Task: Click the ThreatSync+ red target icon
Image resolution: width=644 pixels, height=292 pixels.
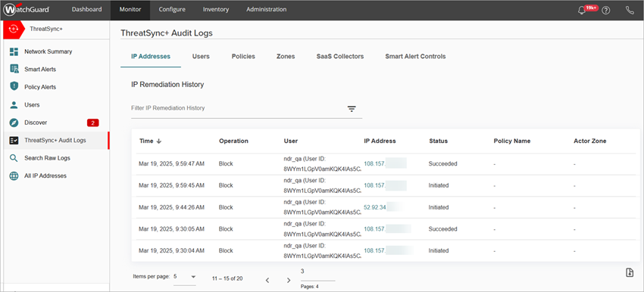Action: [x=13, y=29]
